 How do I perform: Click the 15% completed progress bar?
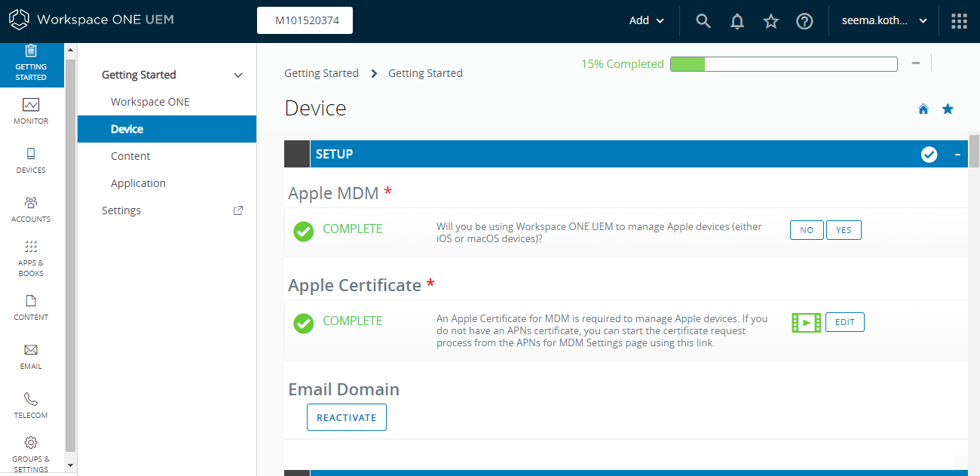point(784,64)
